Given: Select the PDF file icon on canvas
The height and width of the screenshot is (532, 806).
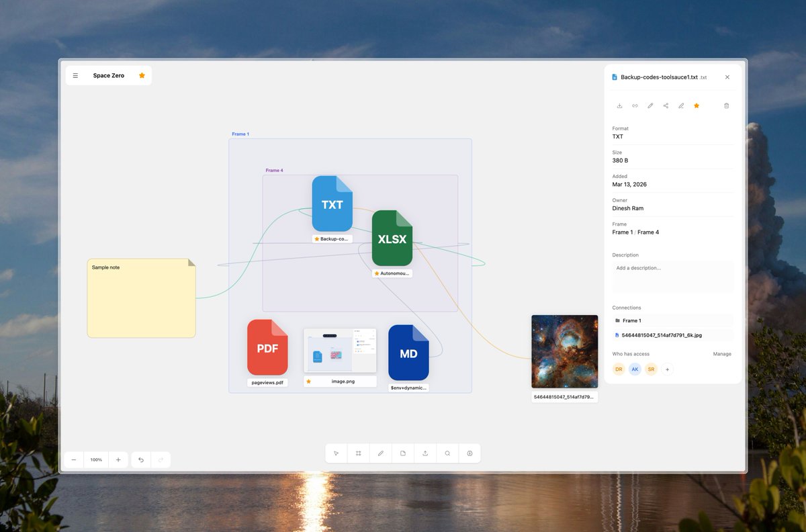Looking at the screenshot, I should tap(267, 347).
